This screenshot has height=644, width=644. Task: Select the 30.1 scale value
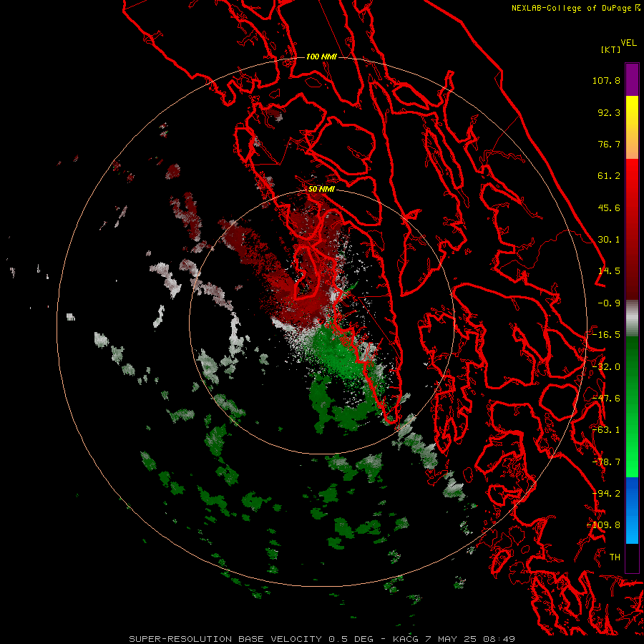609,240
